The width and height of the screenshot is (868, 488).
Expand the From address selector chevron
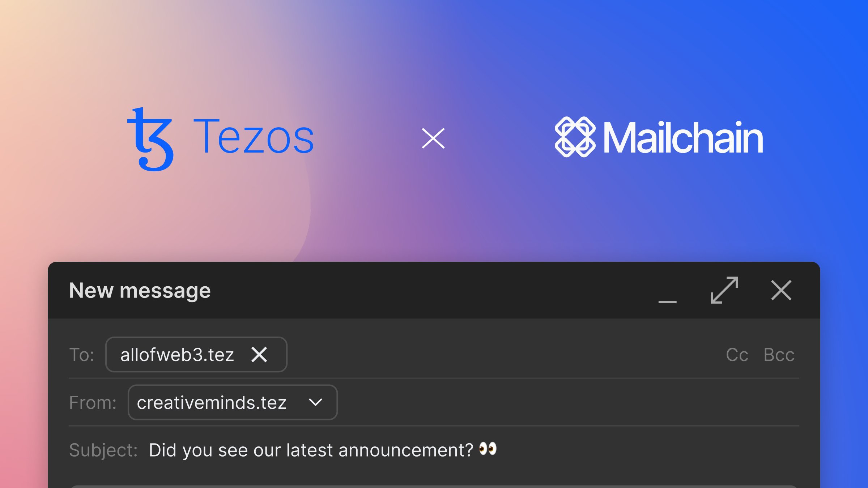pos(316,402)
